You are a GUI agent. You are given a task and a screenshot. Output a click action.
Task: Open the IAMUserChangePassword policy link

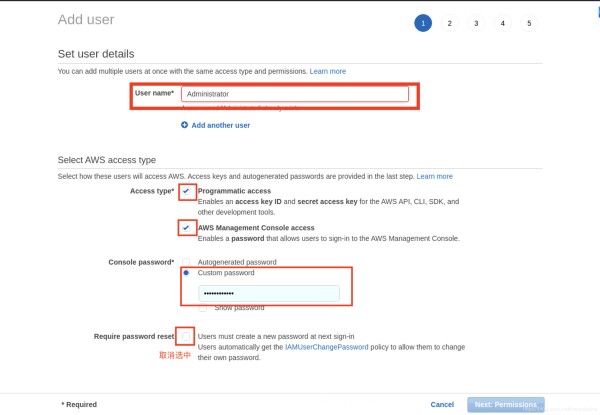326,347
